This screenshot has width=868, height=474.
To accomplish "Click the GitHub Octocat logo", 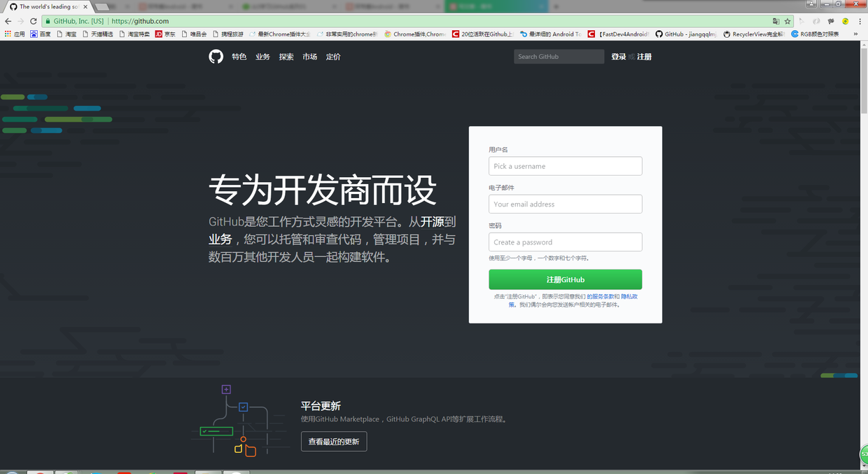I will (x=216, y=57).
